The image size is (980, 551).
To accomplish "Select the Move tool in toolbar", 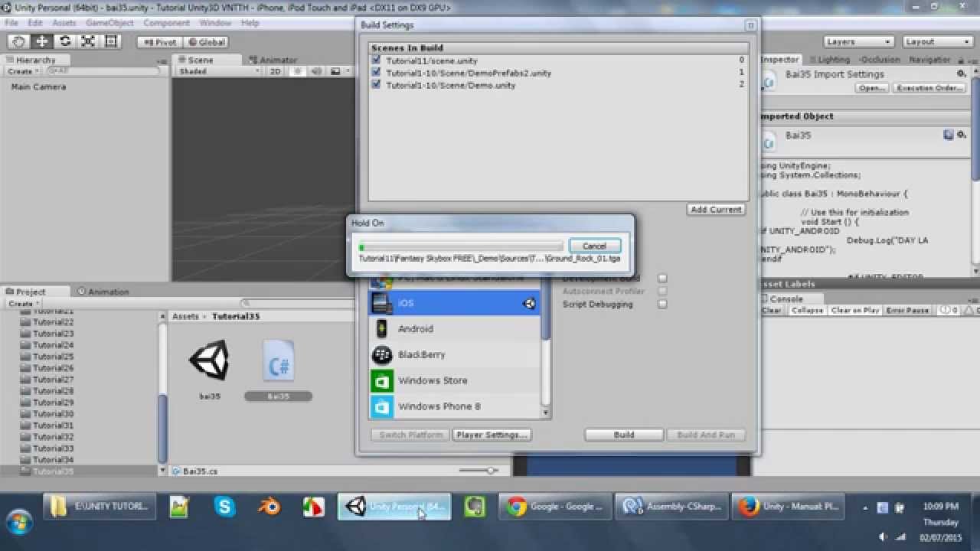I will (x=42, y=41).
